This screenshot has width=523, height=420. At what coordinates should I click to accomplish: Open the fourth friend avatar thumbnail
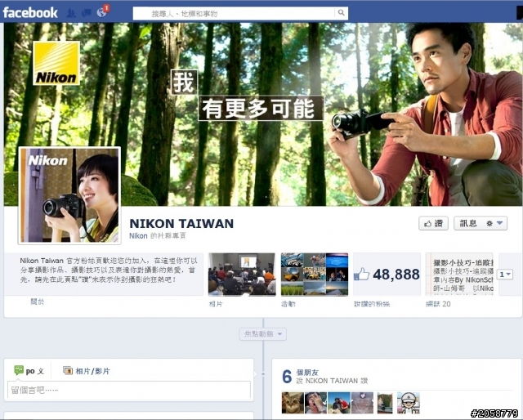pos(362,403)
